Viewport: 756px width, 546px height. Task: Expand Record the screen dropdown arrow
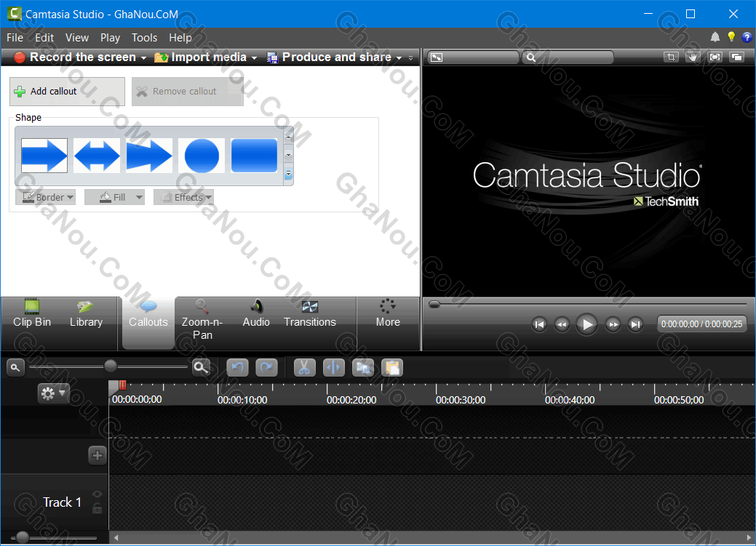click(x=143, y=58)
